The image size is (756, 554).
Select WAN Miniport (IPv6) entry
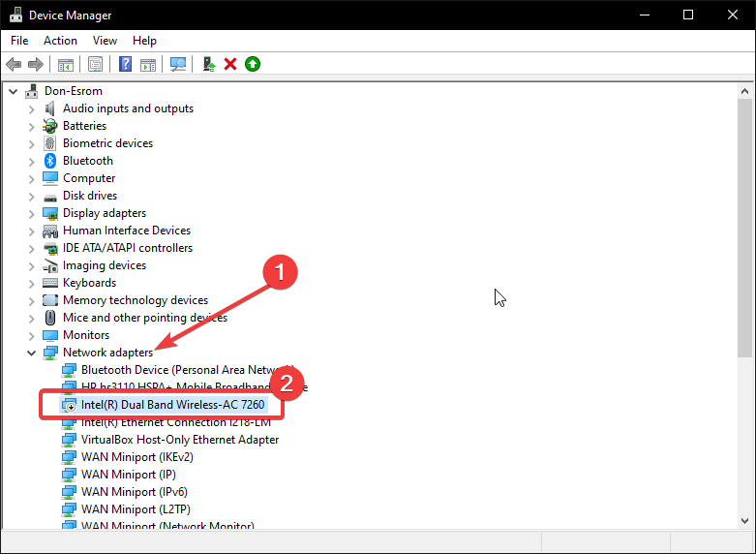tap(134, 492)
